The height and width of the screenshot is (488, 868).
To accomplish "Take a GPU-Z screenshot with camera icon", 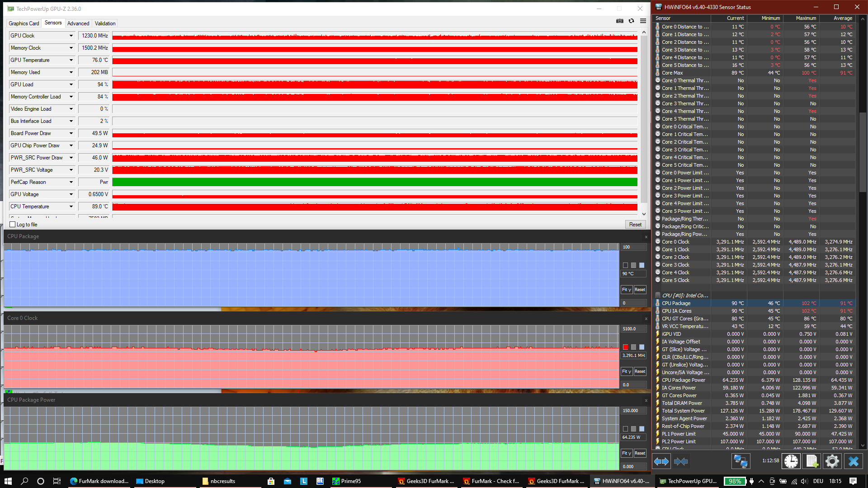I will tap(619, 21).
